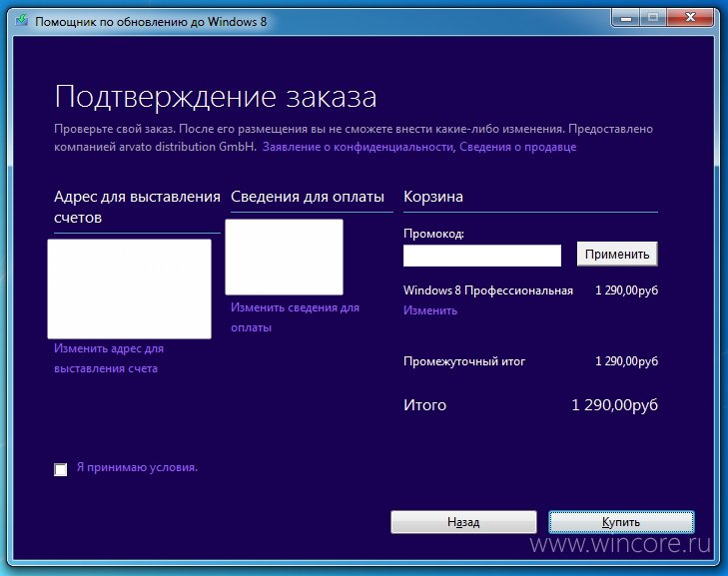Screen dimensions: 728x576
Task: Click the 'Адрес для выставления счетов' heading
Action: tap(137, 207)
